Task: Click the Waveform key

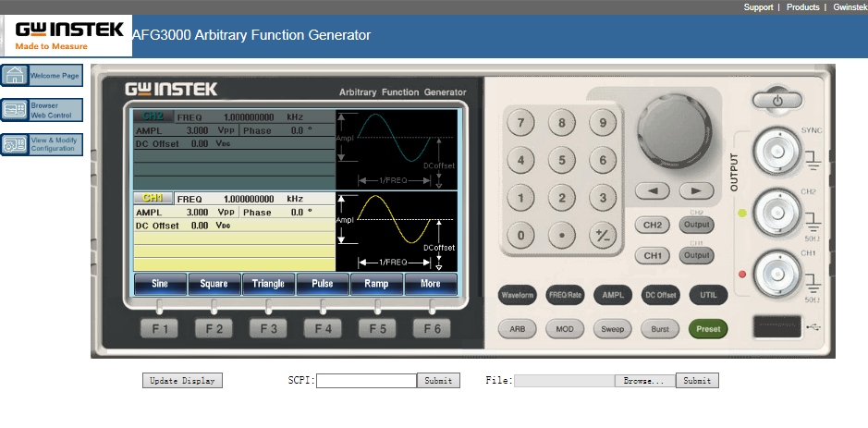Action: (517, 295)
